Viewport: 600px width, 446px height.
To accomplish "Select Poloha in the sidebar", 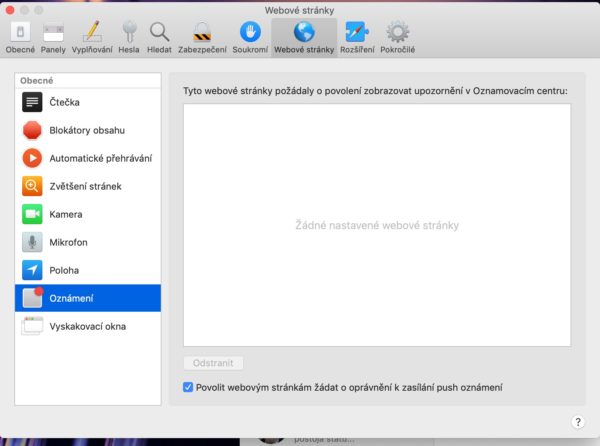I will 88,270.
